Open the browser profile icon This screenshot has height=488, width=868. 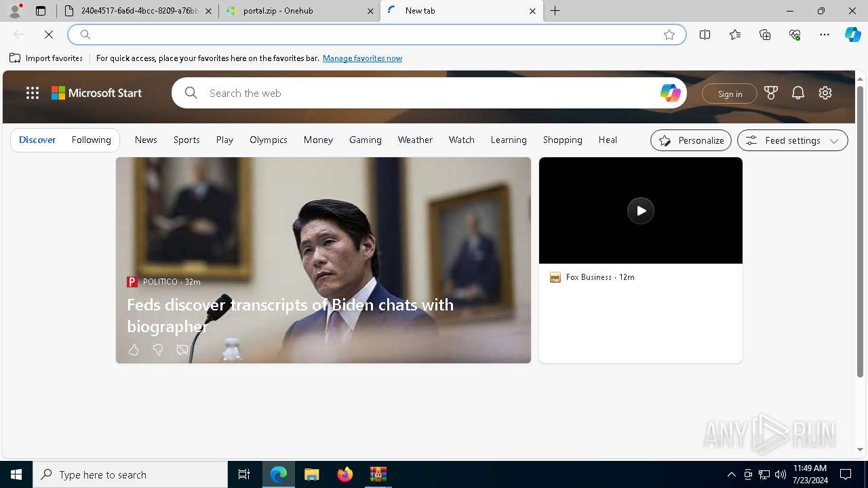pos(15,11)
